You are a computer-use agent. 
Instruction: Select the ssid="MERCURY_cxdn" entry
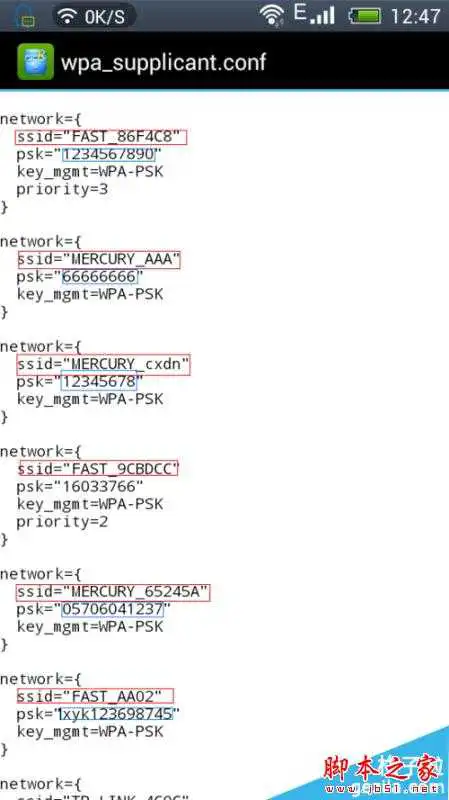(104, 365)
